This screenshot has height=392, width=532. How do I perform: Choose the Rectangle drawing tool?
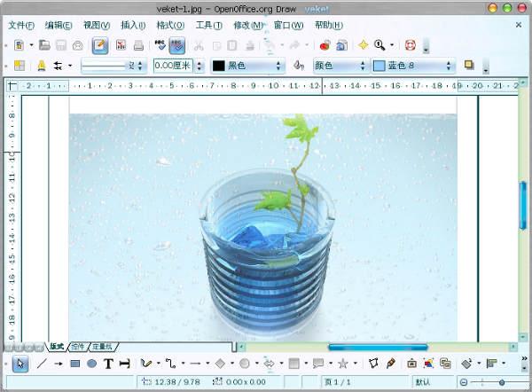pos(75,364)
